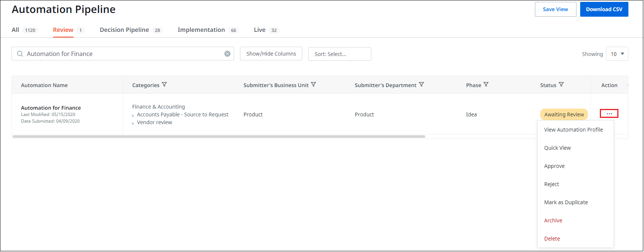Click the Automation Name column header
Viewport: 644px width, 252px height.
coord(44,85)
